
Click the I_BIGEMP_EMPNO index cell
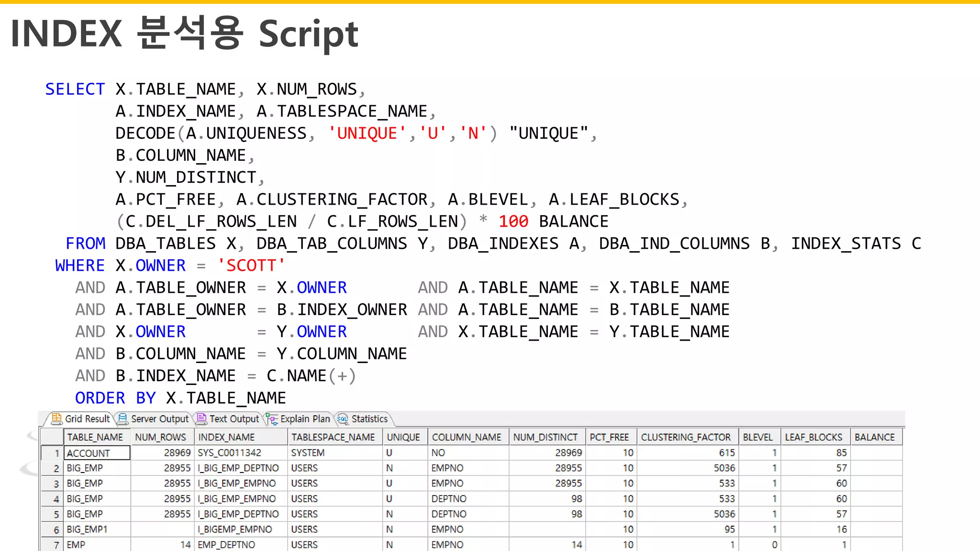point(241,529)
